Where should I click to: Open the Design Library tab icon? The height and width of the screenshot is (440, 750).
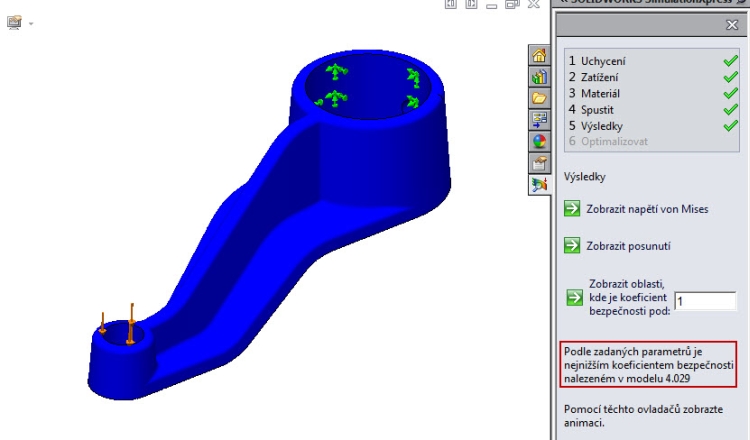point(539,77)
